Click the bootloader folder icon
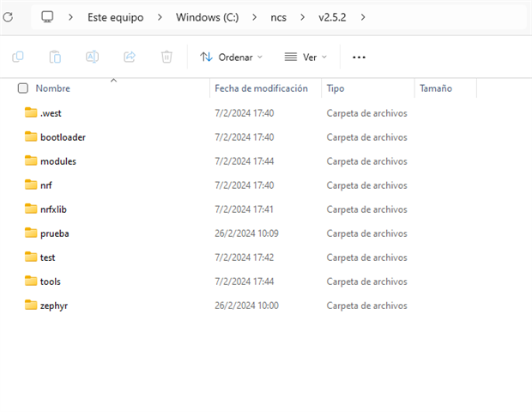 (x=31, y=136)
